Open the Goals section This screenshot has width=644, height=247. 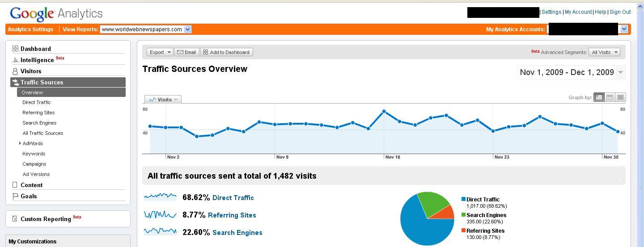(x=29, y=196)
